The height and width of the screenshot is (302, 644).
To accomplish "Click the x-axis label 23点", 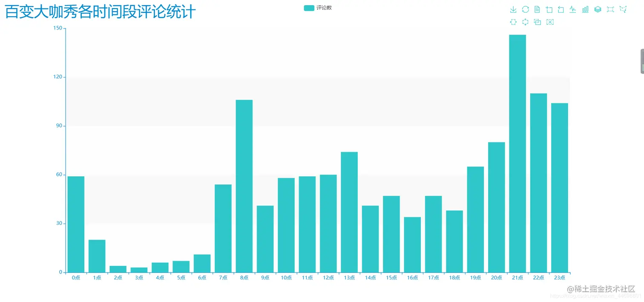I will click(560, 278).
